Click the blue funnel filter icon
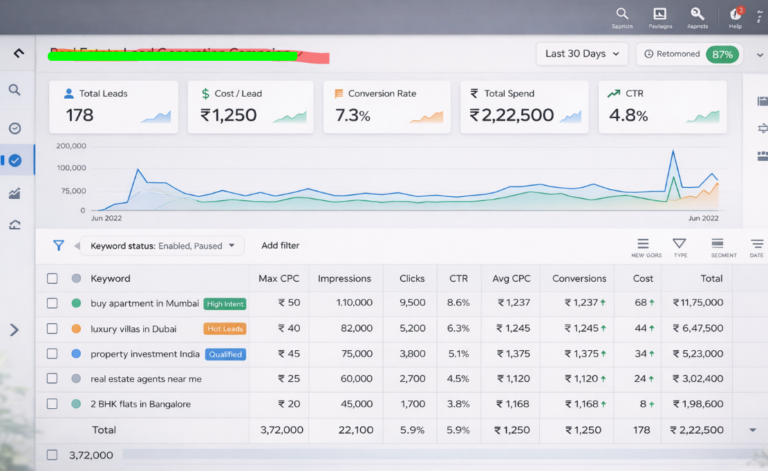768x471 pixels. pos(58,245)
